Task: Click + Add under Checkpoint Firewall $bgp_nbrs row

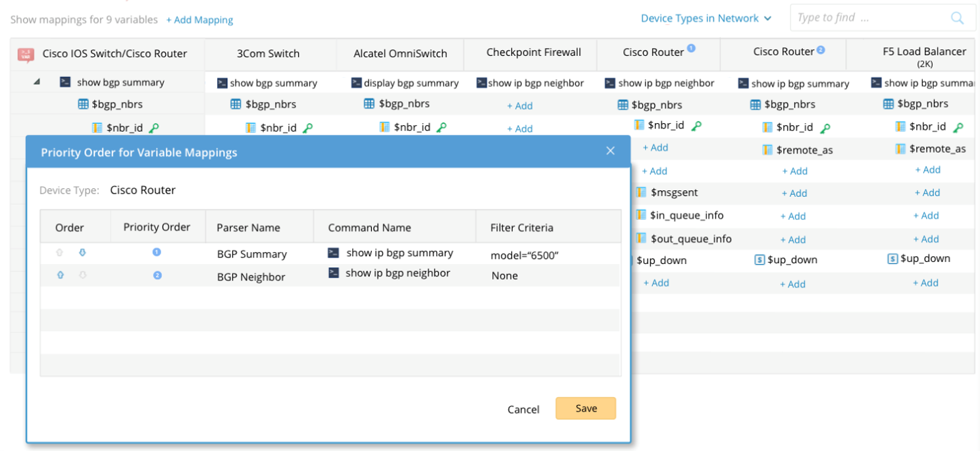Action: coord(520,105)
